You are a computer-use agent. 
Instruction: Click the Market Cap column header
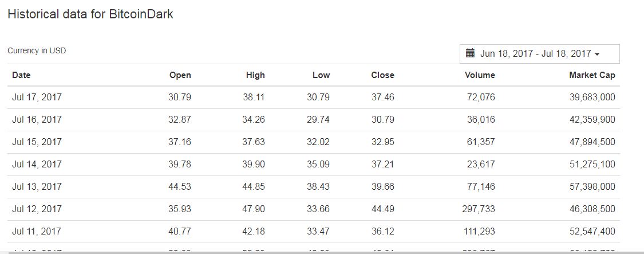pyautogui.click(x=592, y=75)
